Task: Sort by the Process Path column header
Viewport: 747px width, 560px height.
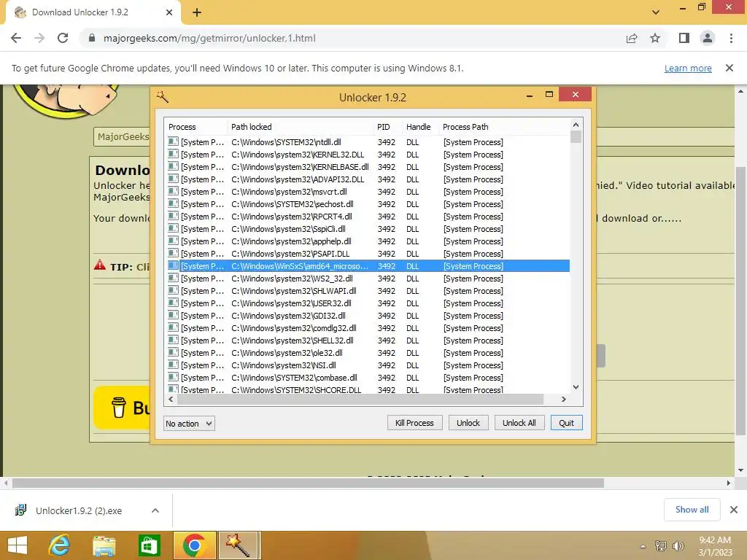Action: (x=503, y=127)
